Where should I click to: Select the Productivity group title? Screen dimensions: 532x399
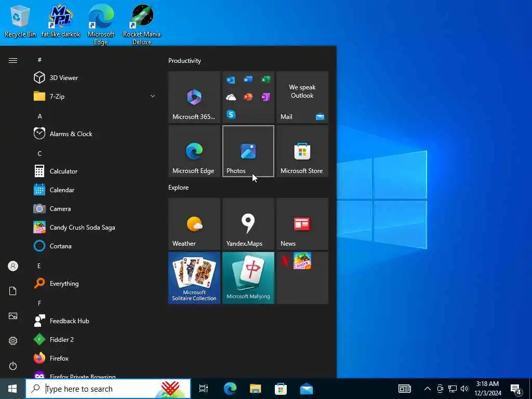[x=184, y=61]
